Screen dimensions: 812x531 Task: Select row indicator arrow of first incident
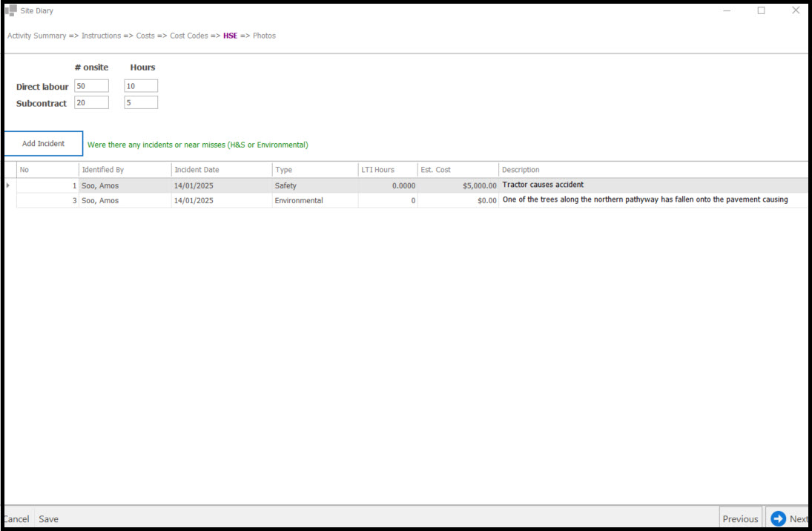tap(8, 185)
